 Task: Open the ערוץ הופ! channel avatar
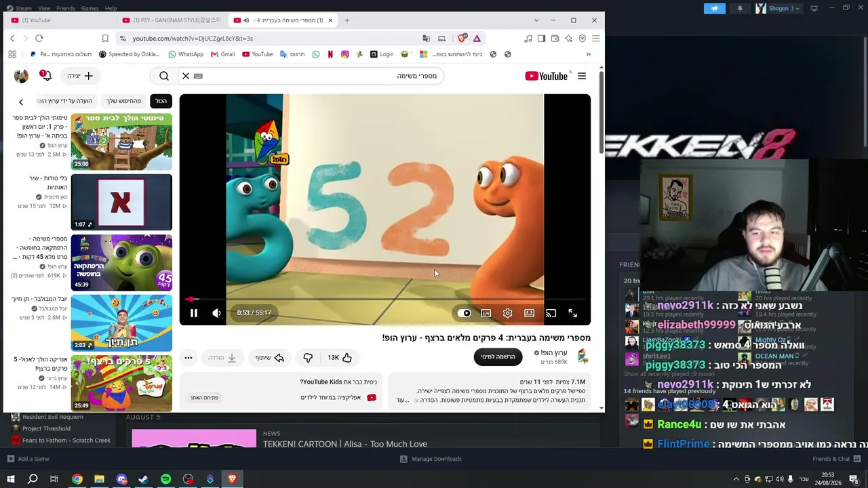(583, 357)
